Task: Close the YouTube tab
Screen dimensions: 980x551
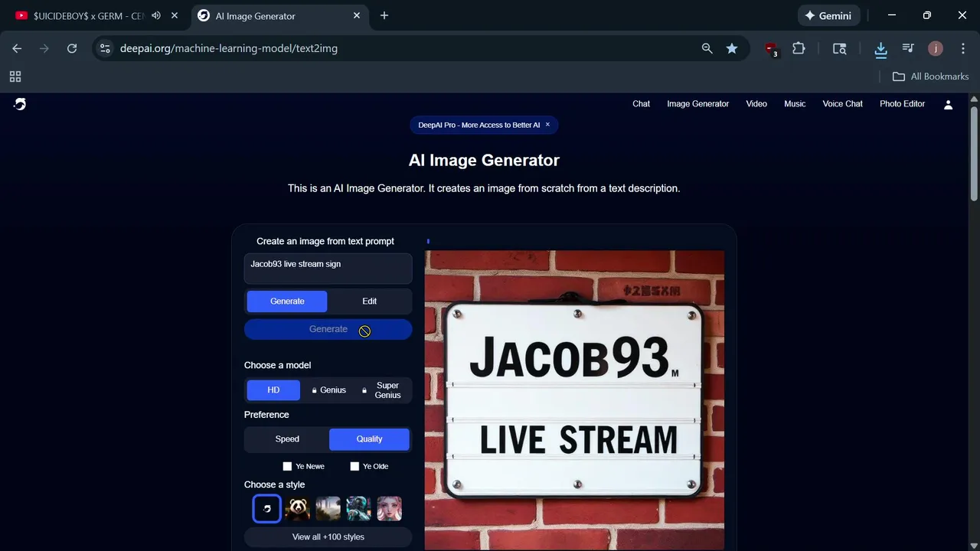Action: coord(175,15)
